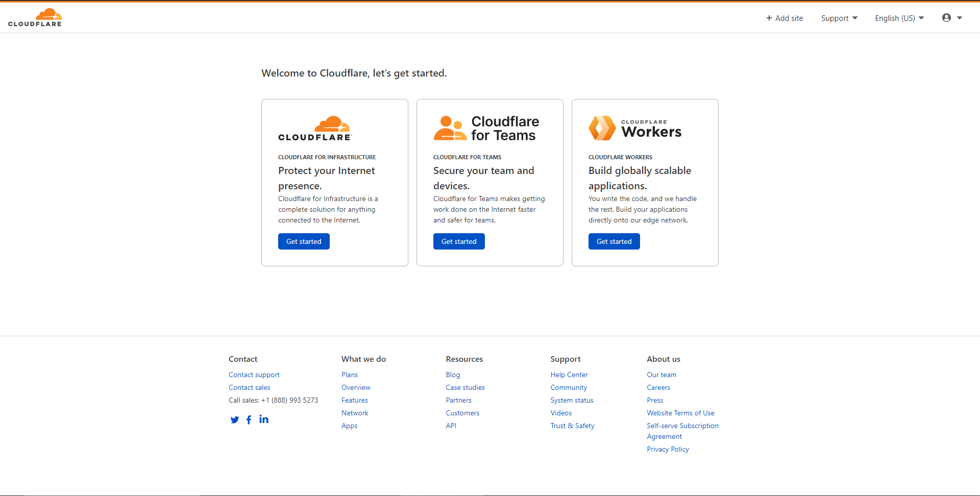Open the Network footer link
Screen dimensions: 980x496
(x=355, y=413)
